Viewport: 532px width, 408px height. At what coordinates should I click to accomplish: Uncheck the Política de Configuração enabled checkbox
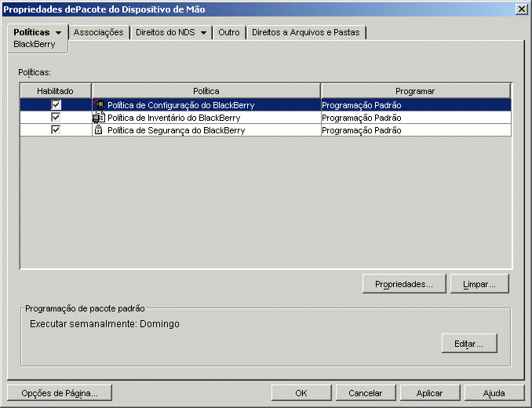[56, 104]
